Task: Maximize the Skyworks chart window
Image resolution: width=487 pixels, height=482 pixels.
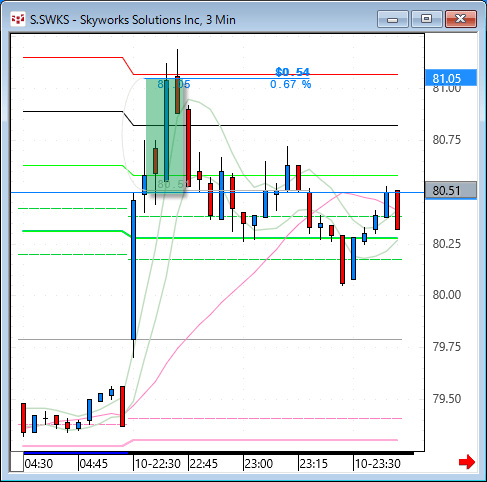Action: tap(426, 19)
